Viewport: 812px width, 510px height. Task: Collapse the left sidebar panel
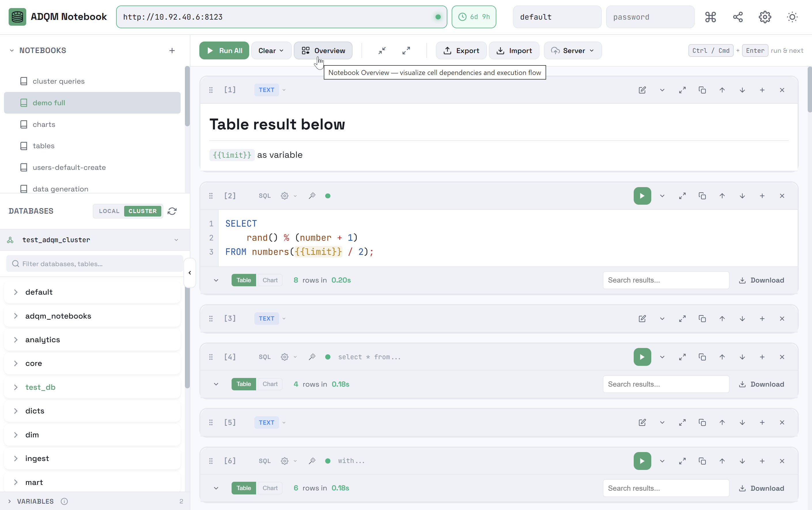coord(190,273)
